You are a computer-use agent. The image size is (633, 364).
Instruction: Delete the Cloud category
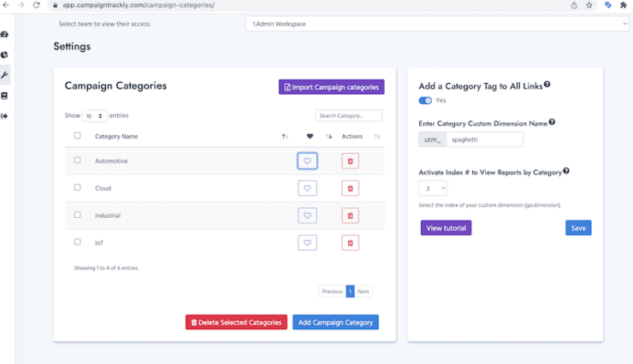click(350, 188)
